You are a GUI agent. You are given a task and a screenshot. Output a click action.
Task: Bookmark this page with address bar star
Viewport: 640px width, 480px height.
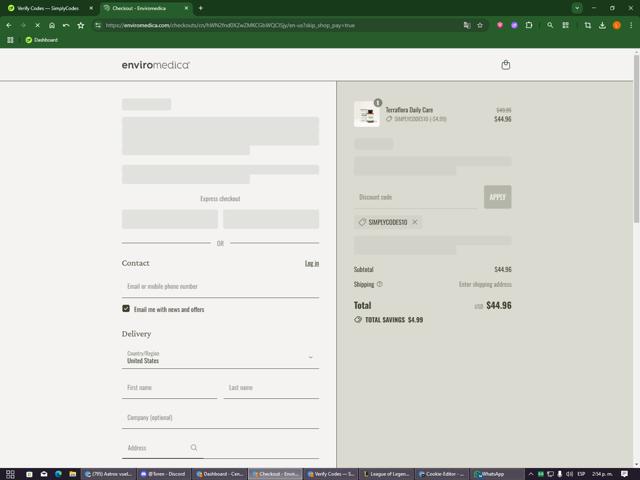point(480,25)
